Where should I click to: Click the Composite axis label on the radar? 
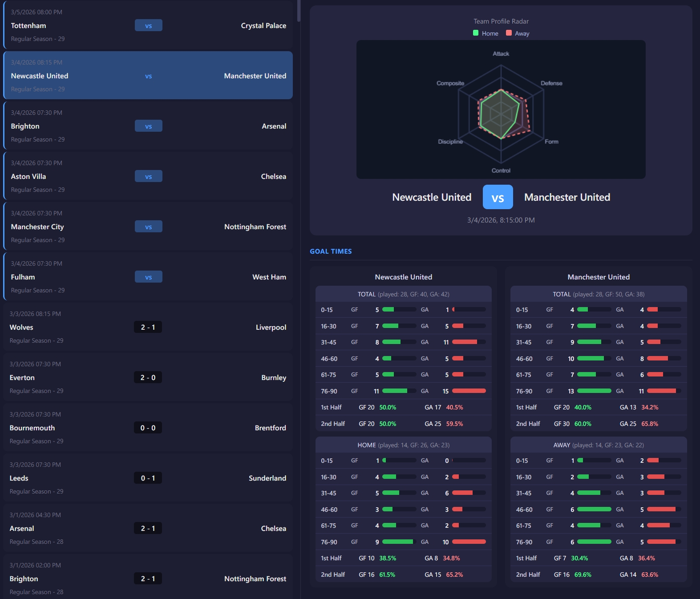coord(450,83)
